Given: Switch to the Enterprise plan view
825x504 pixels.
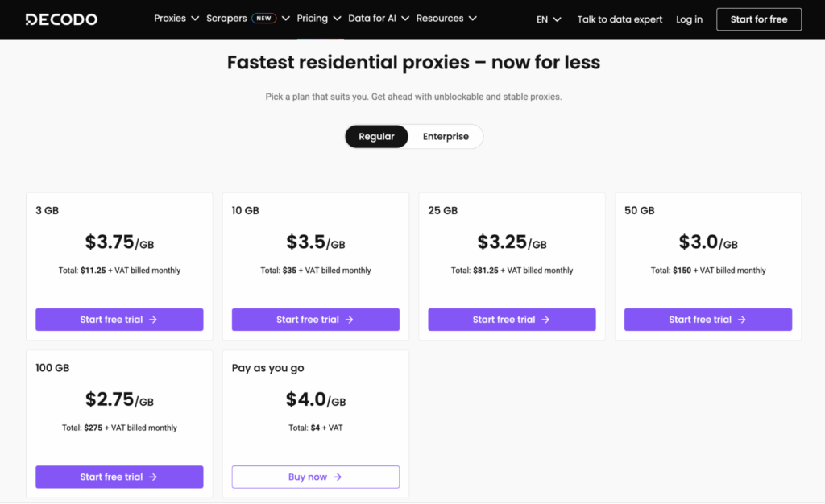Looking at the screenshot, I should (x=445, y=136).
